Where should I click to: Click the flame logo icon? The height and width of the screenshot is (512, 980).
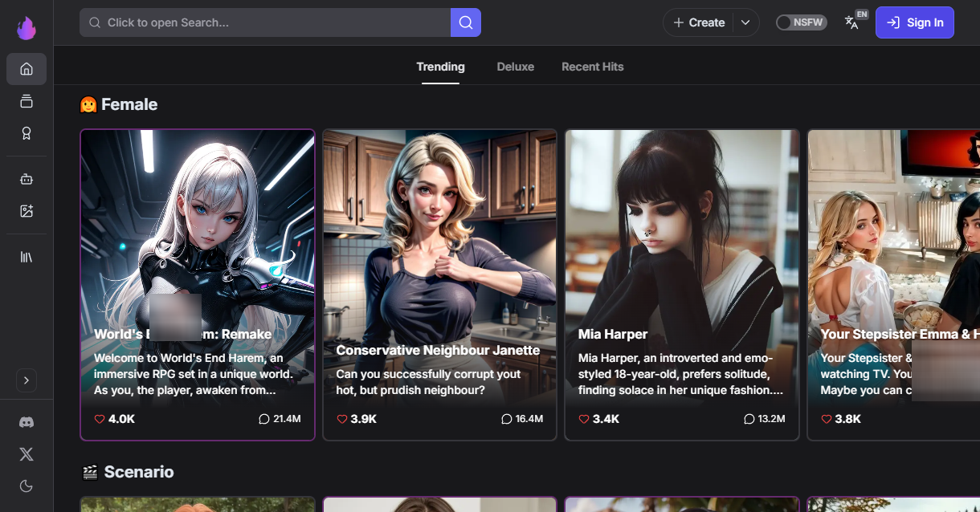pyautogui.click(x=27, y=27)
